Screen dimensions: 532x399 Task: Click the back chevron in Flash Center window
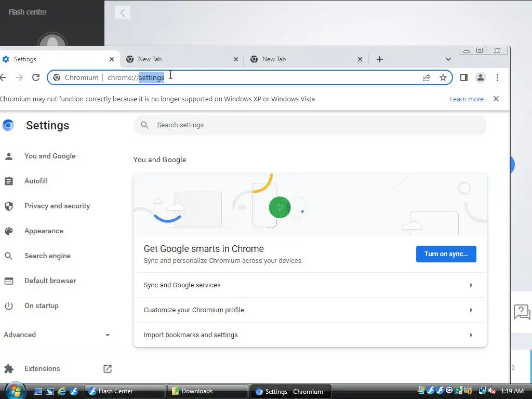click(x=123, y=13)
